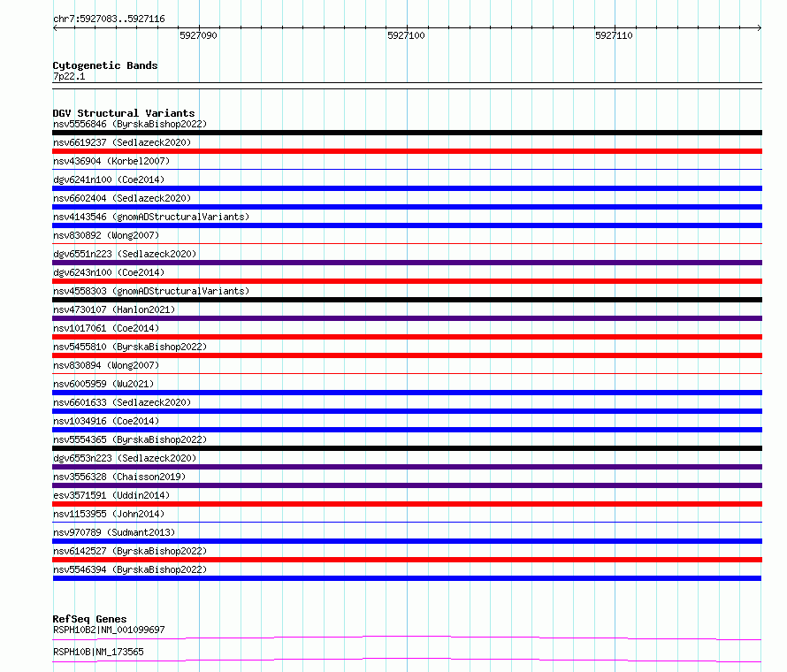Click variant nsv5556846 (ByrskaBishop2022) label
The image size is (787, 672).
(x=130, y=124)
